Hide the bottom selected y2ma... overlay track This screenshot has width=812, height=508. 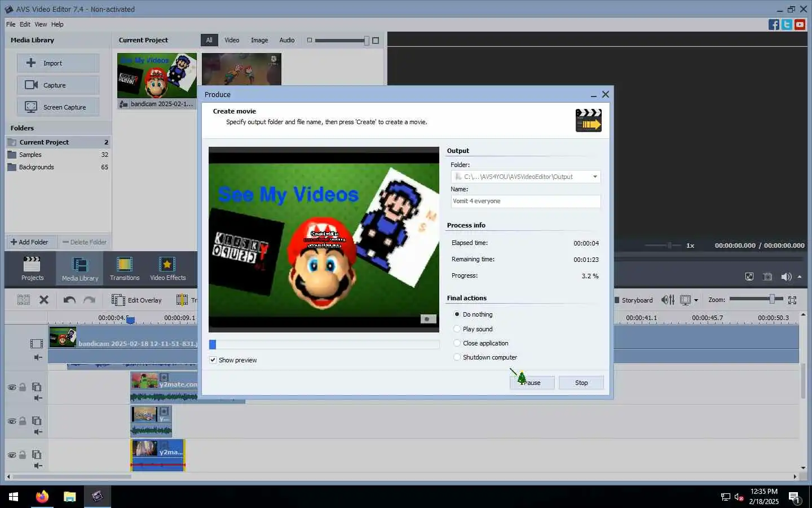12,455
